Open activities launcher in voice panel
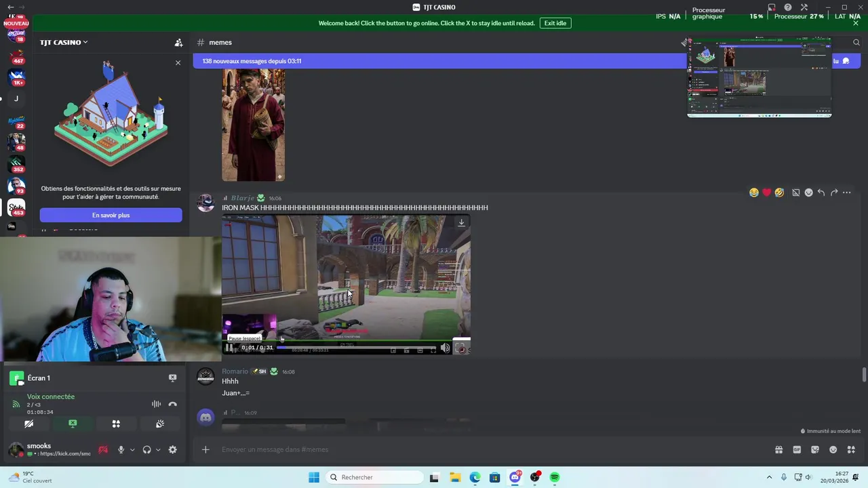868x488 pixels. click(116, 424)
